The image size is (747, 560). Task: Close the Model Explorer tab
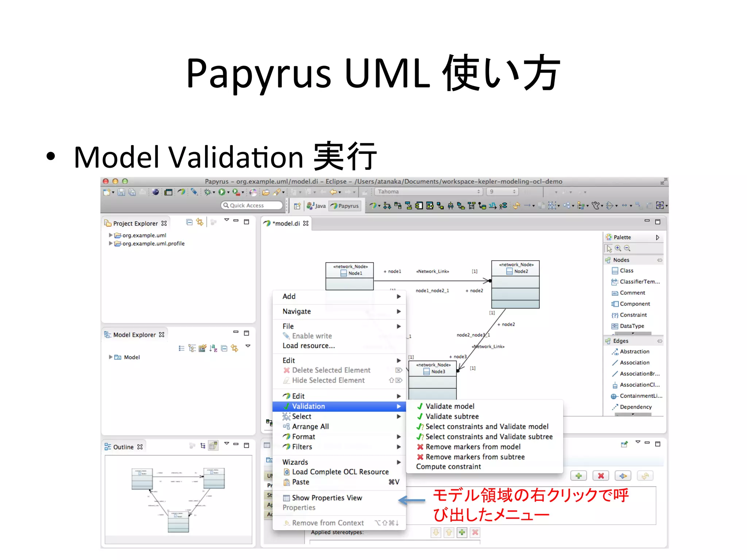pos(162,335)
